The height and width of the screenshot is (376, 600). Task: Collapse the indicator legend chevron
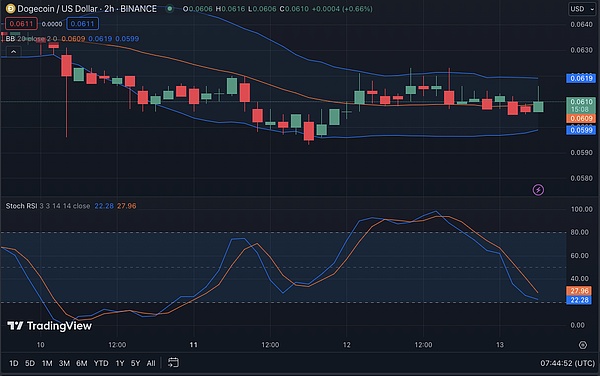click(13, 52)
